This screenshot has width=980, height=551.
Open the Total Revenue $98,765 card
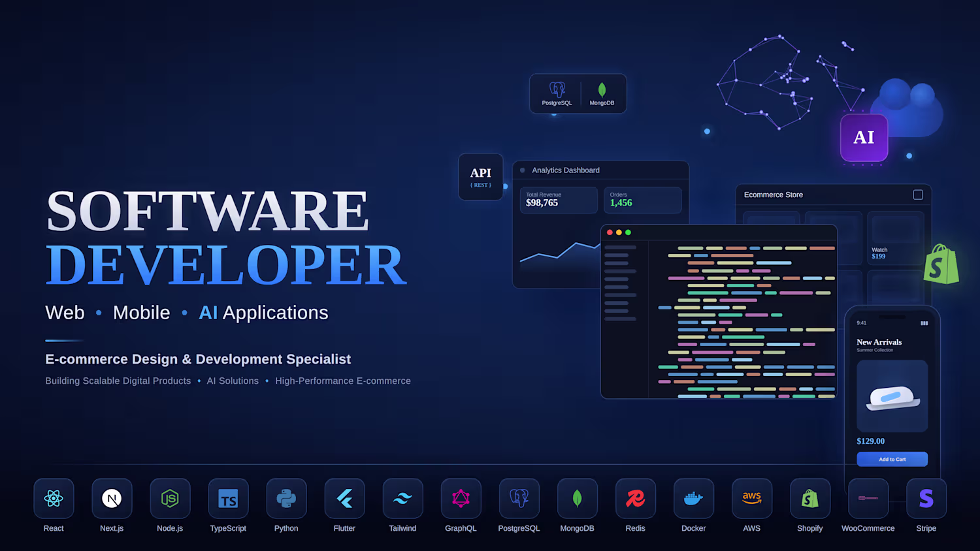(559, 200)
